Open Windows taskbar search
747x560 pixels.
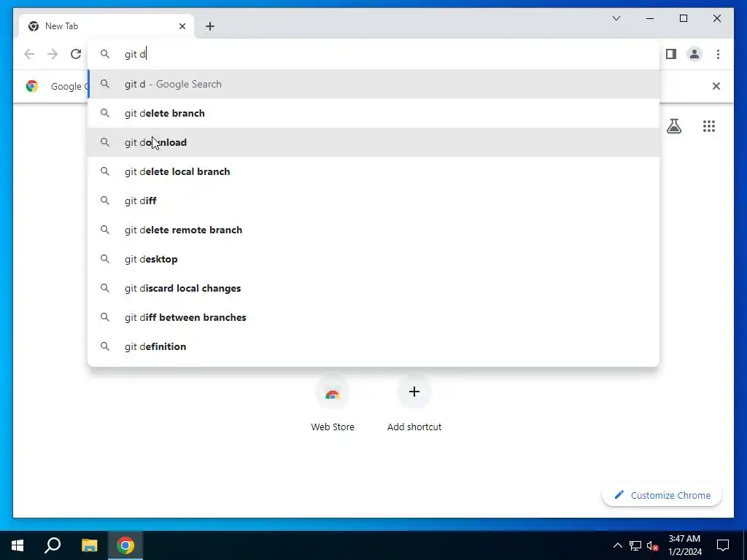[x=53, y=545]
